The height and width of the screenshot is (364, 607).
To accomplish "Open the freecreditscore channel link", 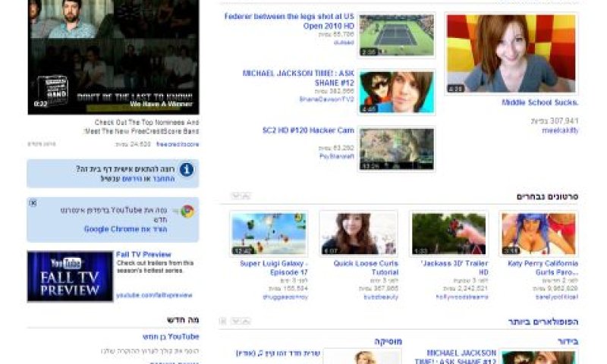I will 178,144.
